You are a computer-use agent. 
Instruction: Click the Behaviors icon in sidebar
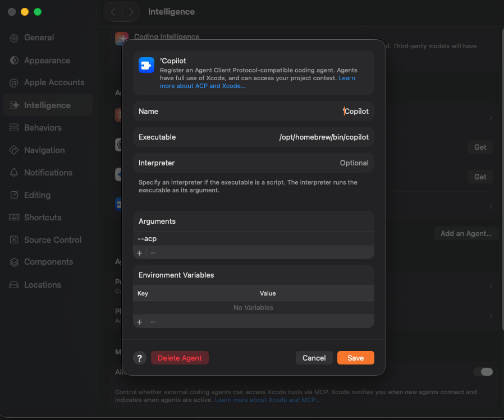tap(14, 127)
